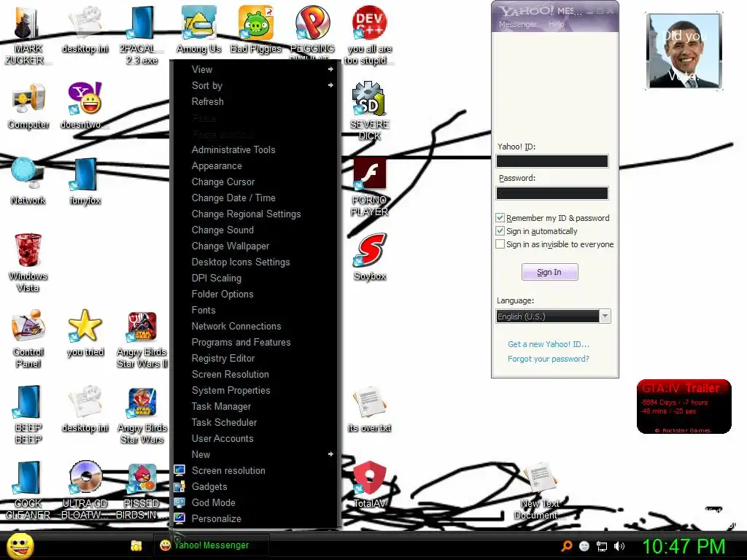Open the 'its over.txt' file icon
The height and width of the screenshot is (560, 747).
tap(369, 408)
